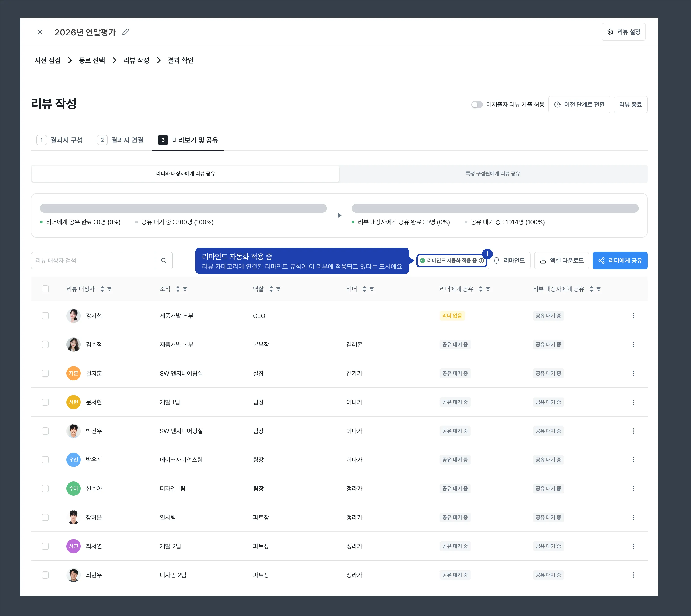The height and width of the screenshot is (616, 691).
Task: Open filter dropdown on 조직 column
Action: (185, 289)
